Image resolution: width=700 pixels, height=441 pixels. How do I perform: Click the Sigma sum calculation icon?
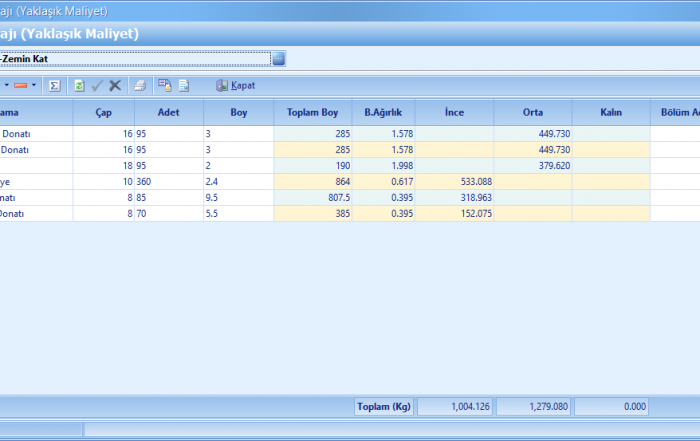coord(55,86)
